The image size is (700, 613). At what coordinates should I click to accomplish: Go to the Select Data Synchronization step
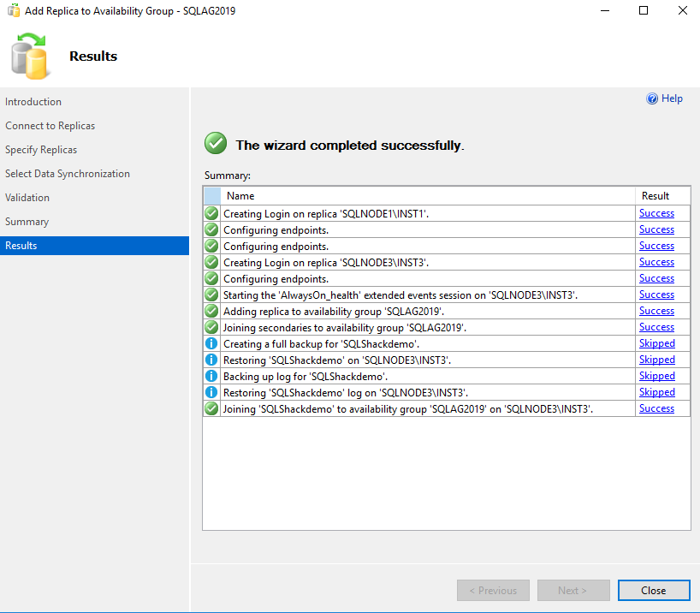(x=68, y=174)
